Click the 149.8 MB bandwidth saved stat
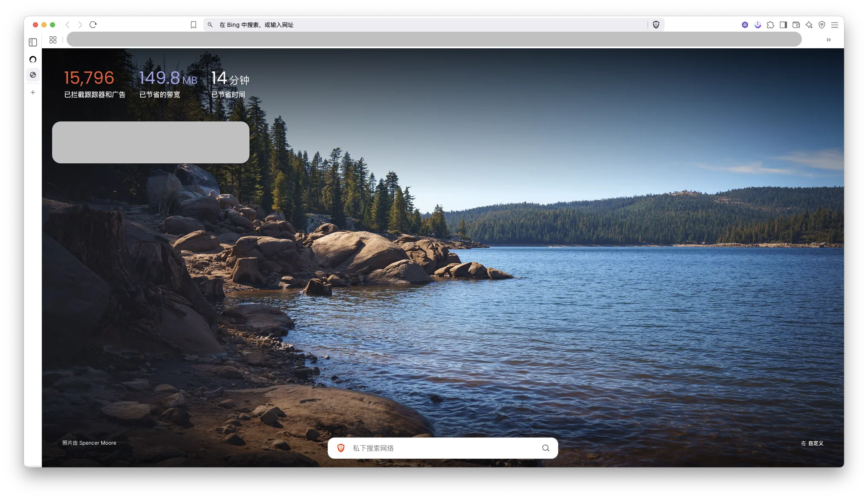Screen dimensions: 868x499 point(168,84)
